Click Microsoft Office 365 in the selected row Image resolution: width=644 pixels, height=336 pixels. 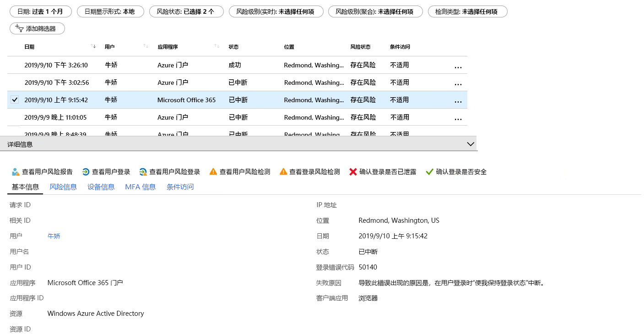[x=186, y=100]
